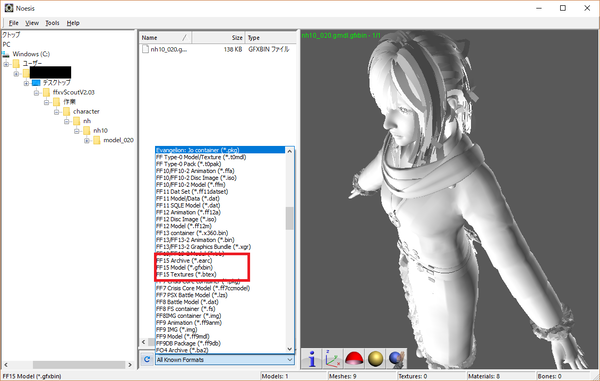Image resolution: width=600 pixels, height=381 pixels.
Task: Choose FF15 Textures (*.btex) in list
Action: pos(186,274)
